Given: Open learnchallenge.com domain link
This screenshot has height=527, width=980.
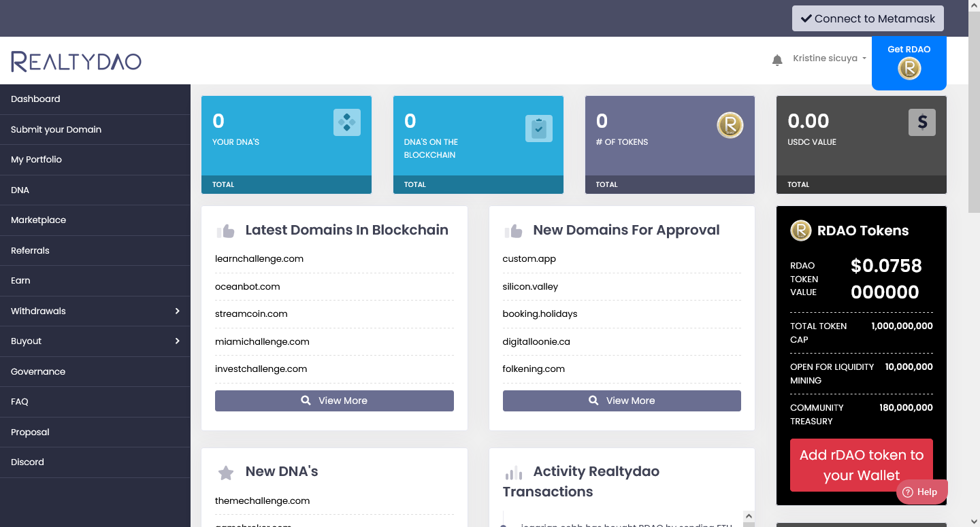Looking at the screenshot, I should coord(259,259).
